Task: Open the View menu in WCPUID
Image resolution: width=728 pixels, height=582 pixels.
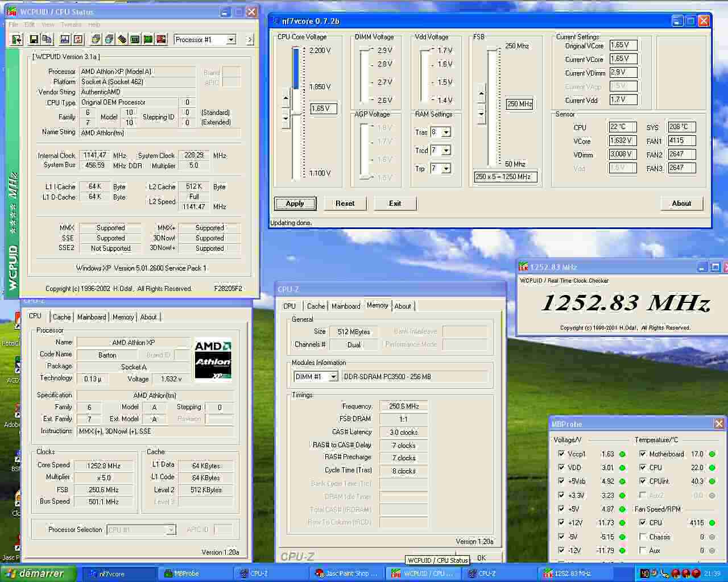Action: (48, 24)
